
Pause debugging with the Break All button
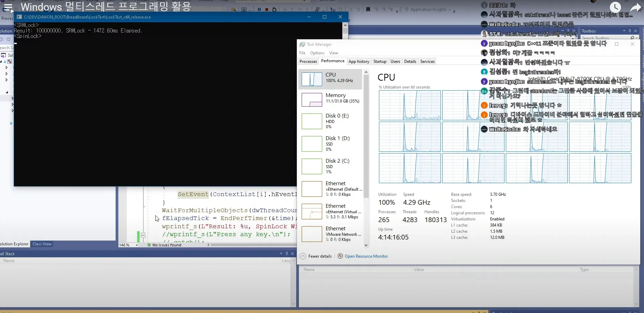[259, 10]
